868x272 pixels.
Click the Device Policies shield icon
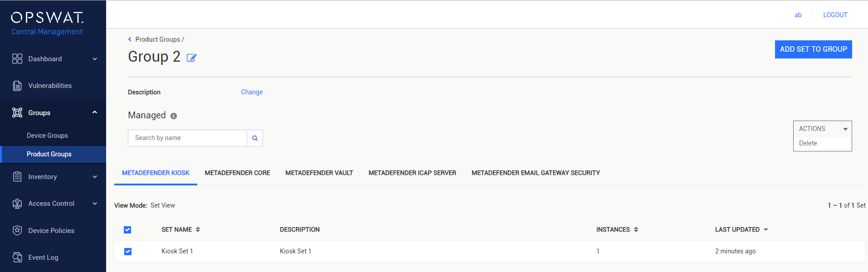(17, 230)
